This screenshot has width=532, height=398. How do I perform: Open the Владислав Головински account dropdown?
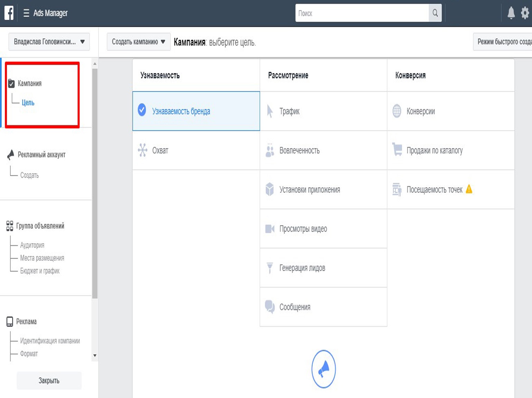49,42
